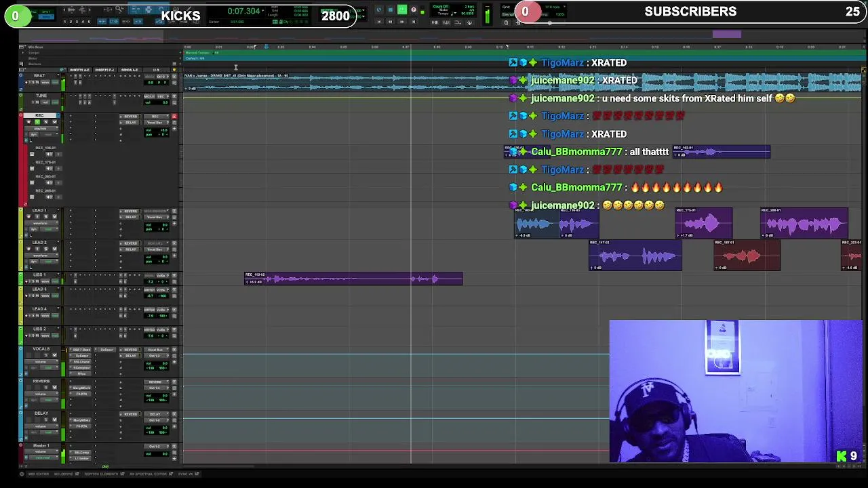Image resolution: width=868 pixels, height=488 pixels.
Task: Toggle input monitoring on the REC track
Action: pyautogui.click(x=37, y=122)
